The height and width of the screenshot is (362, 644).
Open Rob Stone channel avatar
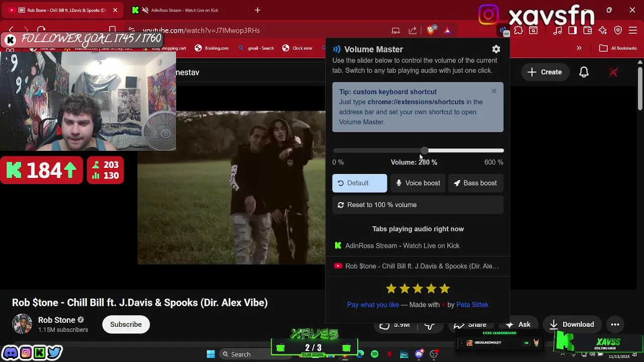click(22, 324)
